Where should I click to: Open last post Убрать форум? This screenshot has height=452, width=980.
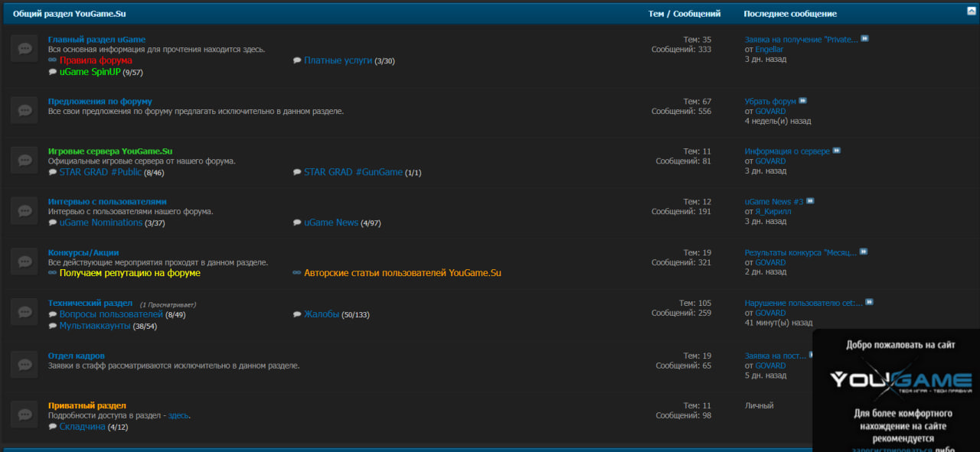[770, 101]
